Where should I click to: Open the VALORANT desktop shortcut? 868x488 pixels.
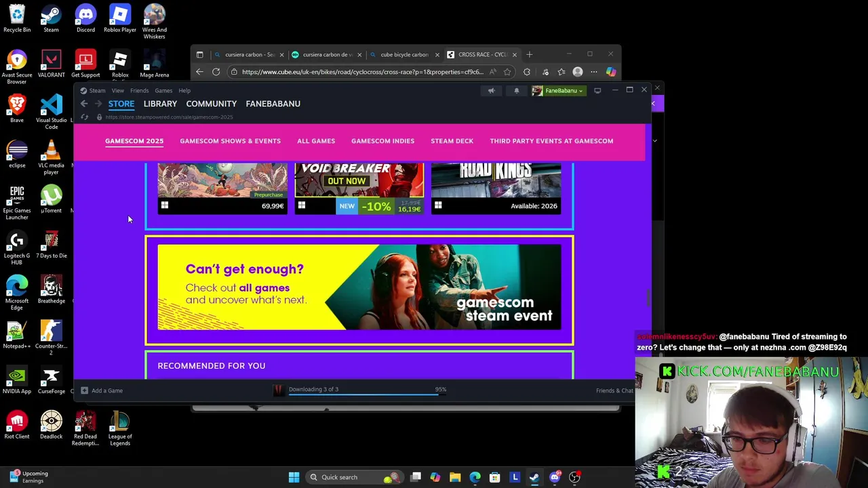(51, 64)
